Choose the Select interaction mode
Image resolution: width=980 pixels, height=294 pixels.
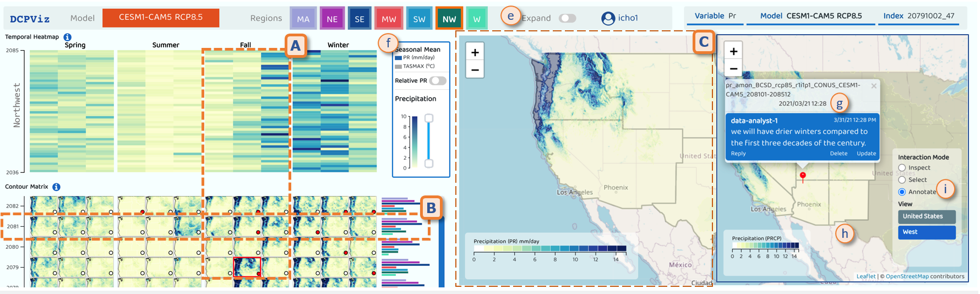902,179
